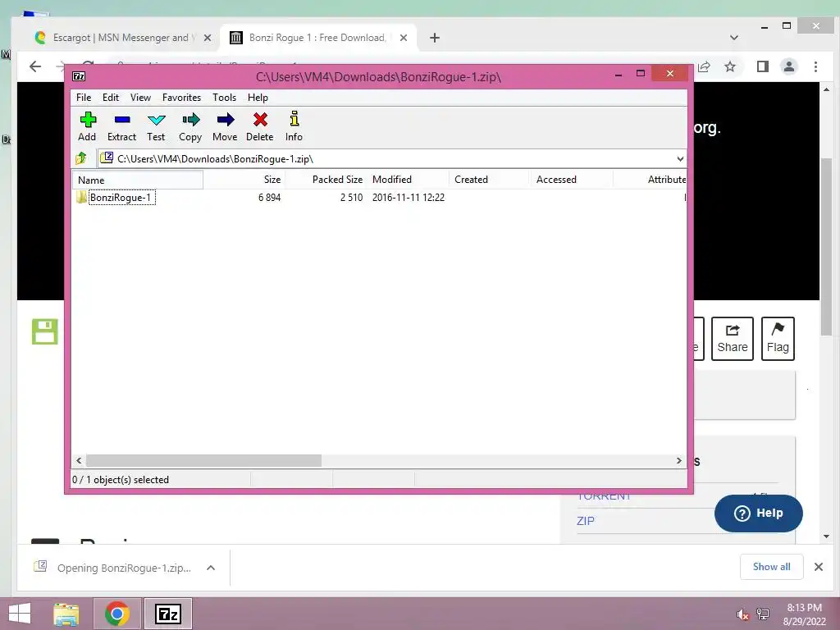
Task: Click 7-Zip taskbar button
Action: tap(167, 614)
